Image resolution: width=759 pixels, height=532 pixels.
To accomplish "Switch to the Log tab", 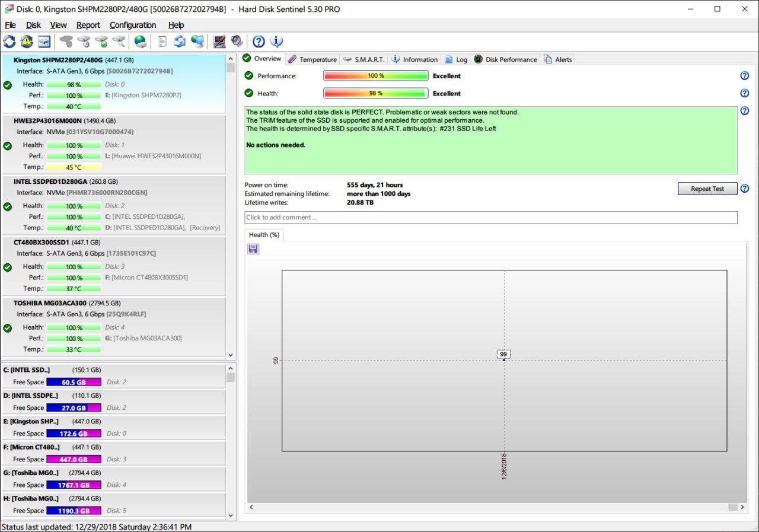I will click(456, 59).
